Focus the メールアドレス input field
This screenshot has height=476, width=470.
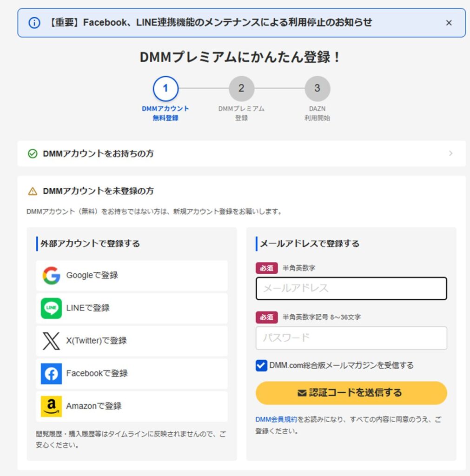pyautogui.click(x=351, y=288)
